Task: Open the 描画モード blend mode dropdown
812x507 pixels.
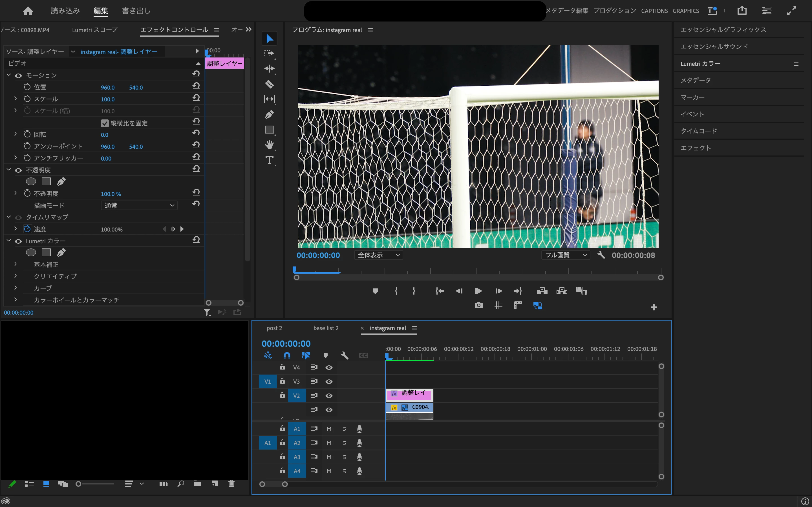Action: click(x=139, y=205)
